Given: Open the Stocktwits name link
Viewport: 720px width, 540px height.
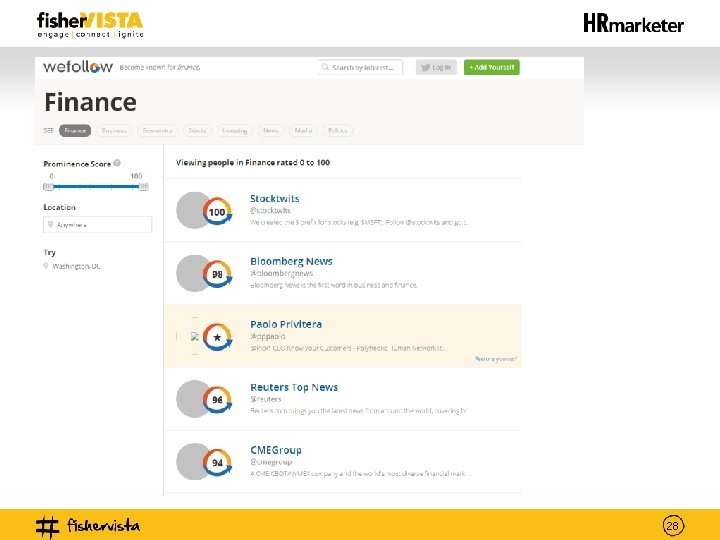Looking at the screenshot, I should [275, 198].
